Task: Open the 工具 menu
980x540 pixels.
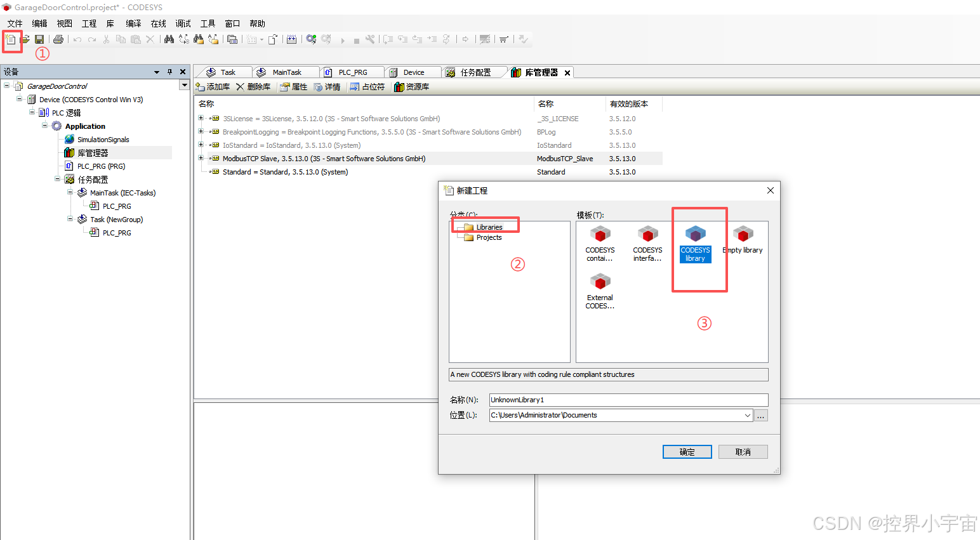Action: [x=208, y=23]
